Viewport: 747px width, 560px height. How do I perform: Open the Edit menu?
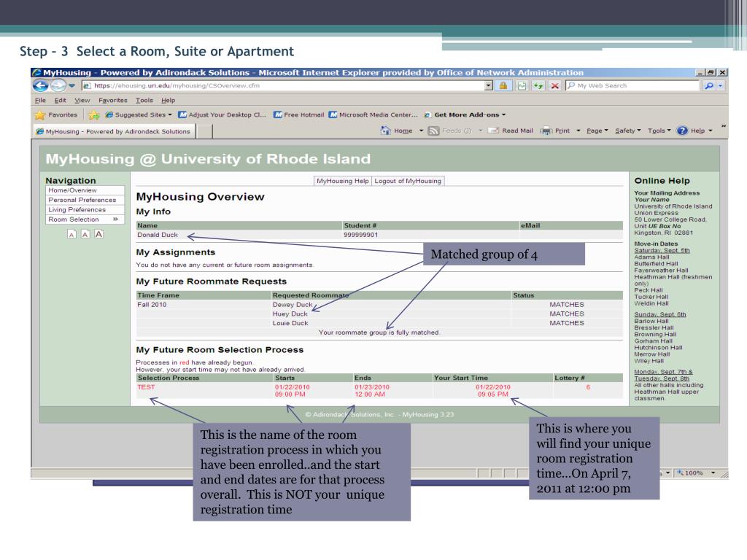(60, 101)
